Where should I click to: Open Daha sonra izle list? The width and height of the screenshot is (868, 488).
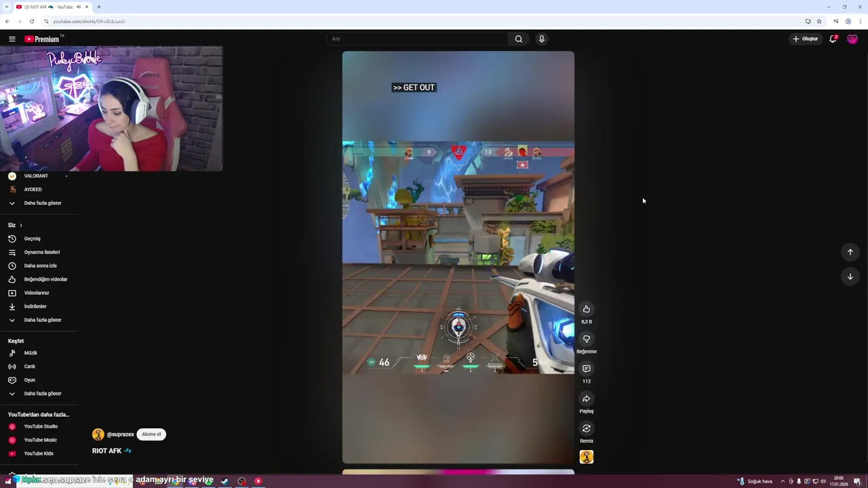(x=39, y=266)
